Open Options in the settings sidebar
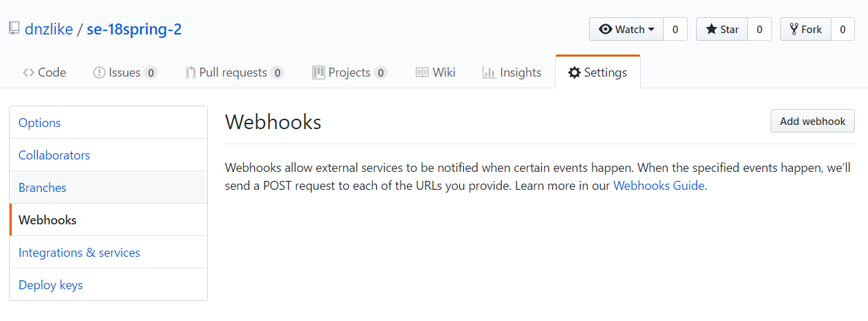868x321 pixels. (108, 122)
